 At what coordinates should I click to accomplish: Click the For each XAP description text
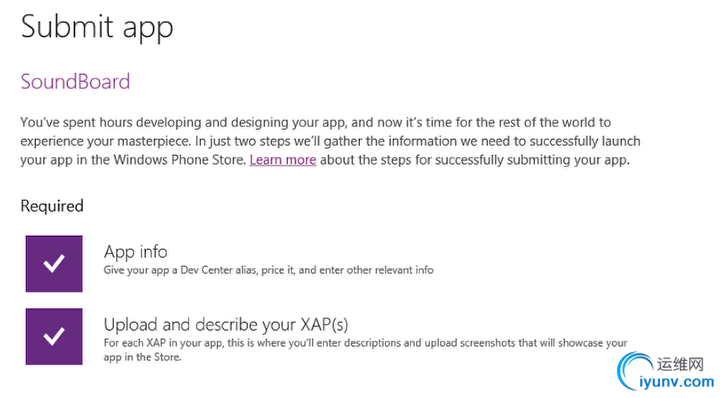pyautogui.click(x=366, y=343)
